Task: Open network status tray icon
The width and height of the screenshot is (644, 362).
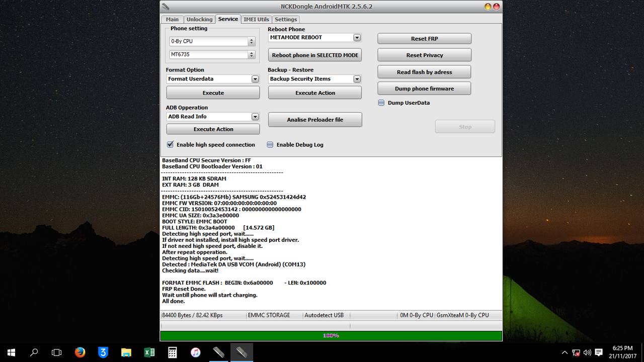Action: 576,352
